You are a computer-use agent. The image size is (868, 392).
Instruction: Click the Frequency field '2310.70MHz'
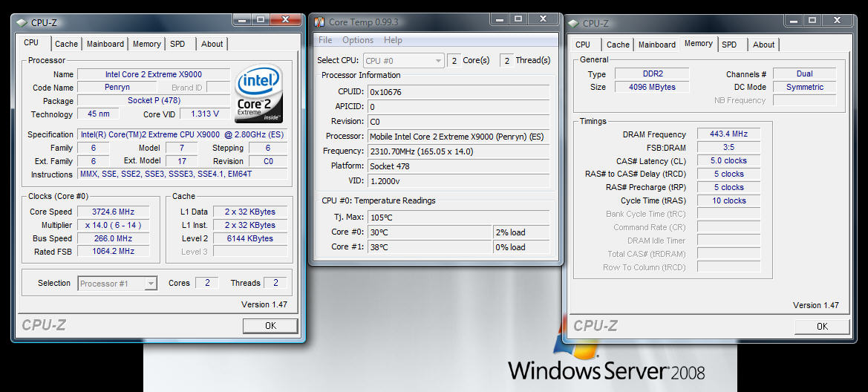click(x=458, y=151)
